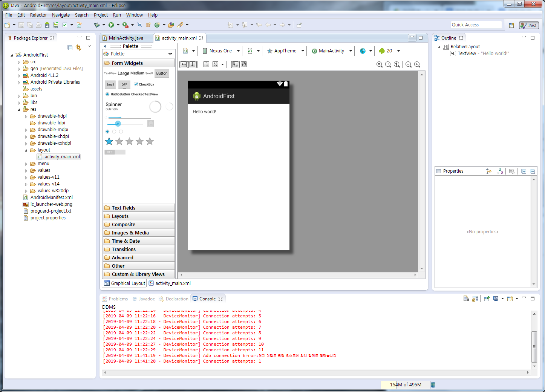Tick the CheckBox widget in palette

tap(144, 84)
